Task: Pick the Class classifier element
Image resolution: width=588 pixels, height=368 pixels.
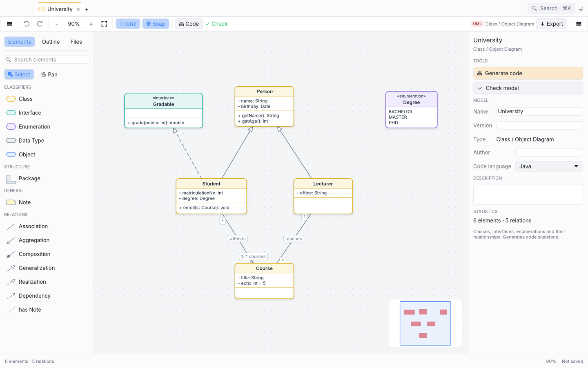Action: tap(26, 99)
